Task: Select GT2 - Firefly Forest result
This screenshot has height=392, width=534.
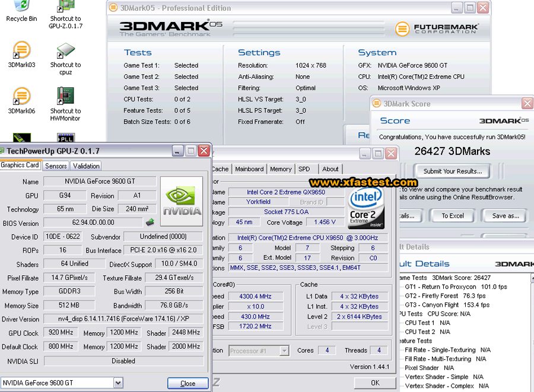Action: (445, 296)
